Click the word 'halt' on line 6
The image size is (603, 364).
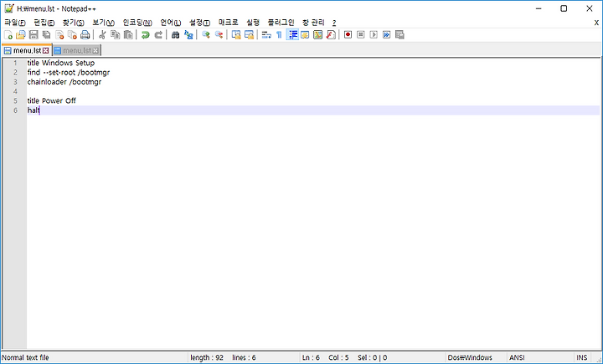[x=33, y=110]
